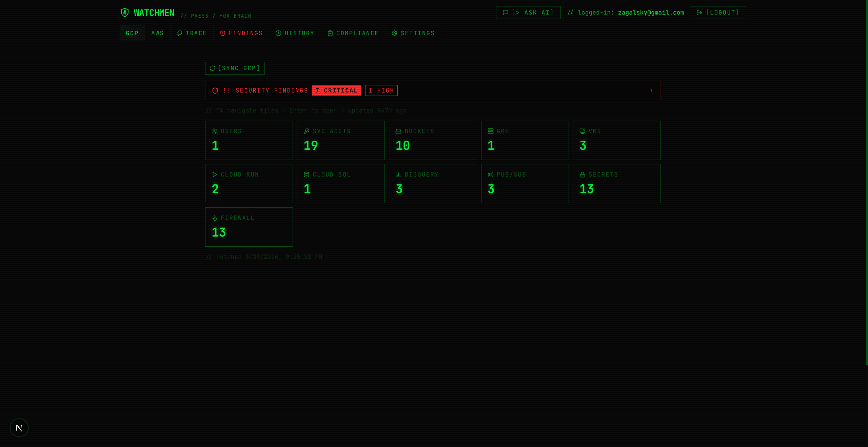Open the PUB/SUB tile
This screenshot has width=868, height=447.
[525, 184]
